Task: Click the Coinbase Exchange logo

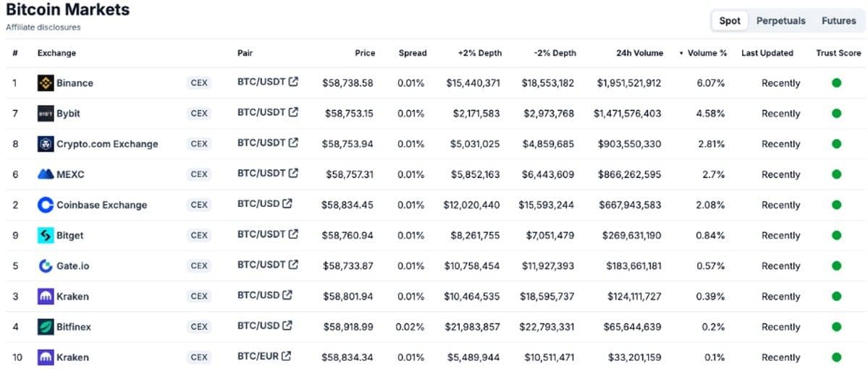Action: click(46, 205)
